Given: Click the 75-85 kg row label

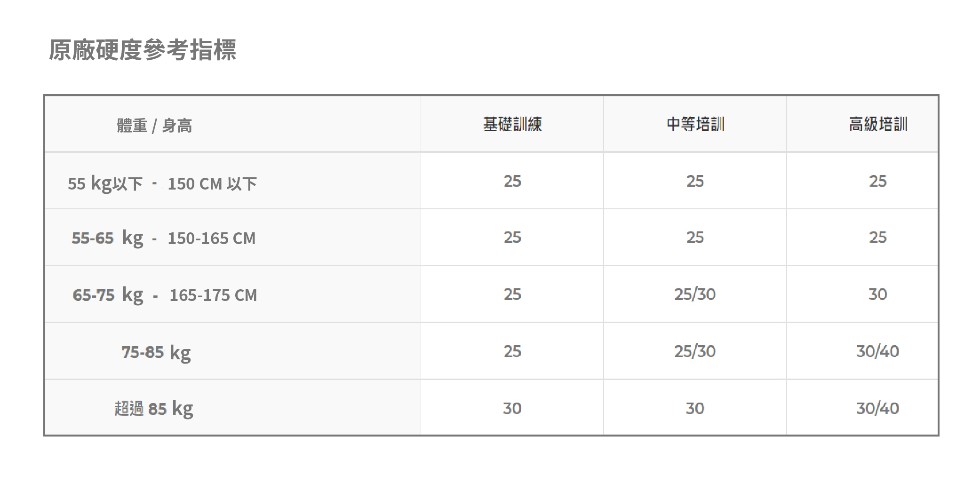Looking at the screenshot, I should (156, 352).
